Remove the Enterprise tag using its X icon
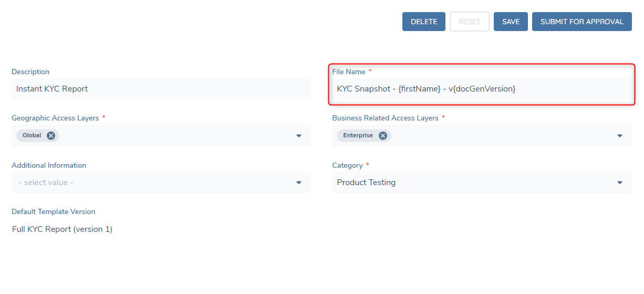This screenshot has width=644, height=294. [x=383, y=136]
